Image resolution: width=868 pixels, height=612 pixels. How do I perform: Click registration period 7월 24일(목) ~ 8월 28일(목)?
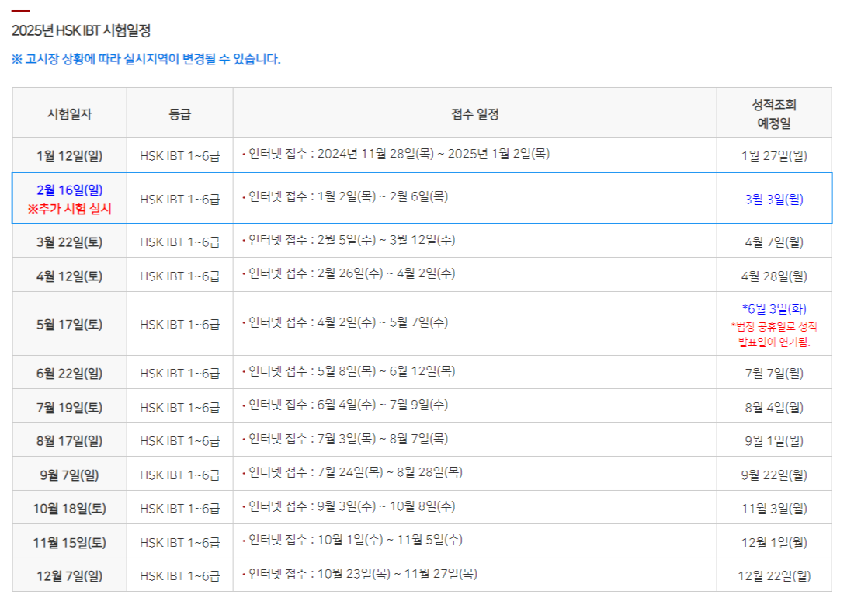coord(390,472)
